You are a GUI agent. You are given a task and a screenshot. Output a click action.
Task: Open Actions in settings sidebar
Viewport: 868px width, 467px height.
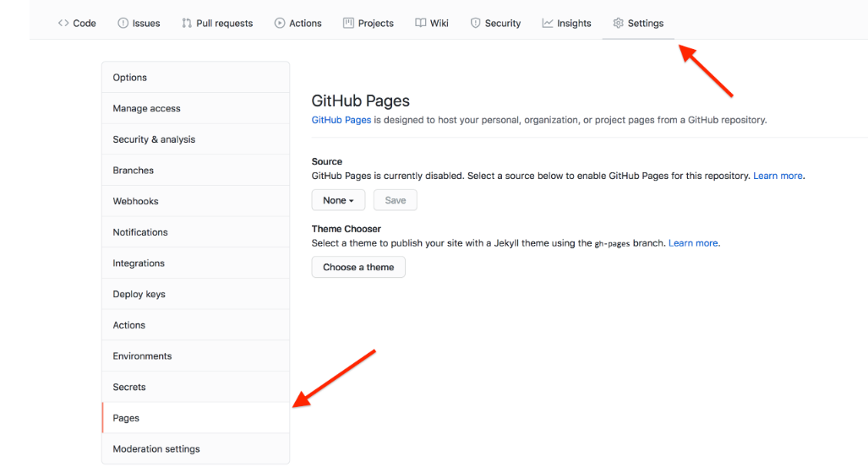tap(195, 325)
